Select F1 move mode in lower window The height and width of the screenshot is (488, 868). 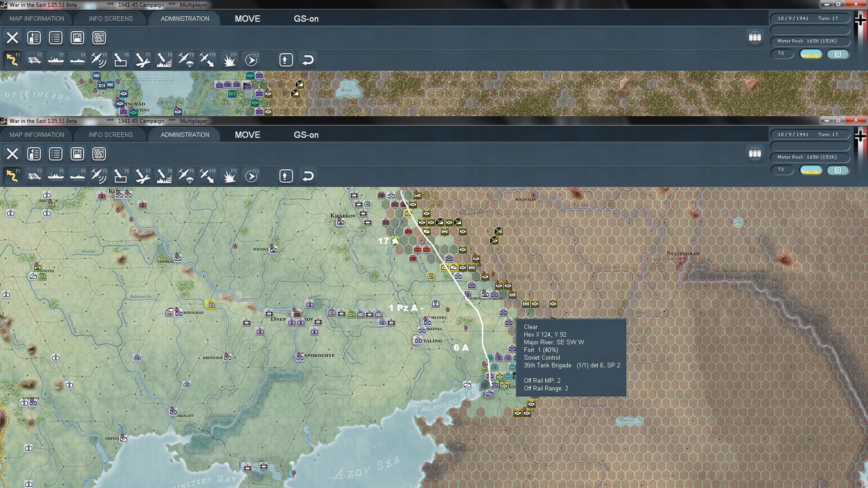12,176
